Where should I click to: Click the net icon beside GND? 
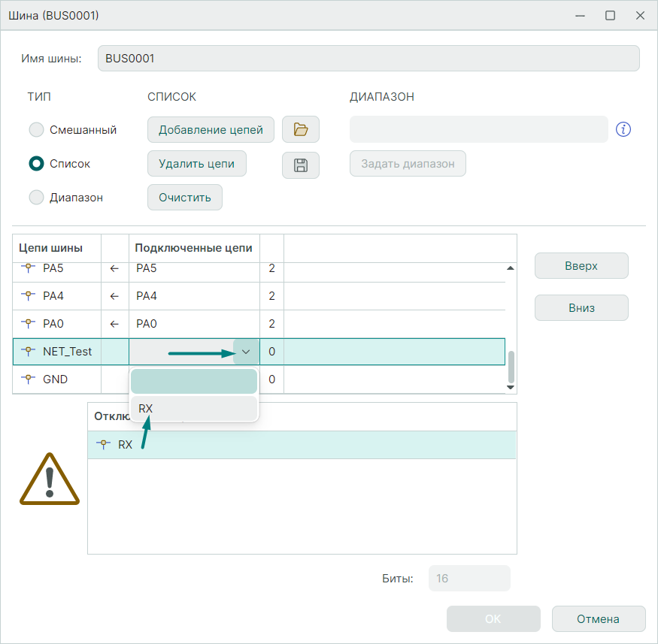[29, 379]
